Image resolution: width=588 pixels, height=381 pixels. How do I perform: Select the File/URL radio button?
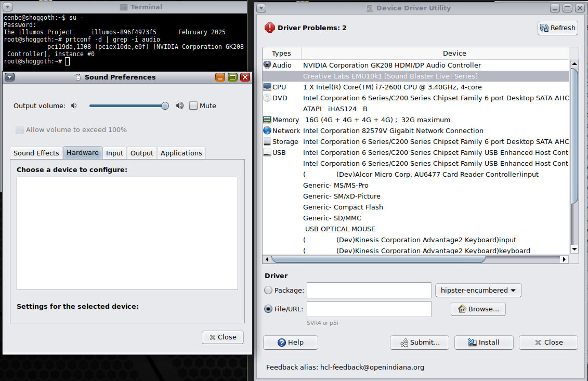click(268, 309)
